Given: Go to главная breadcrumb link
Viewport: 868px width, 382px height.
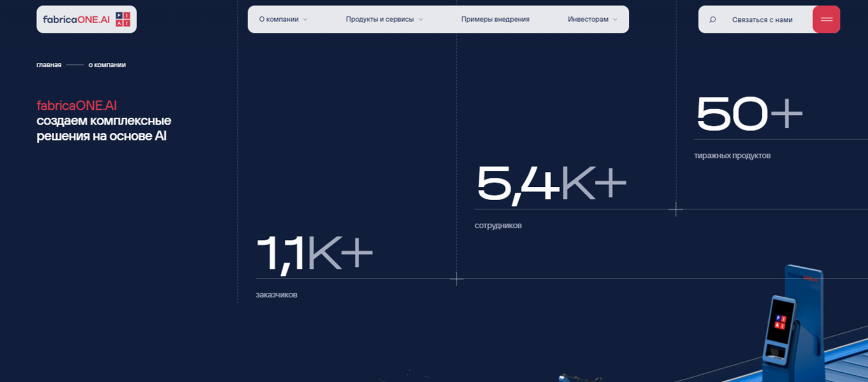Looking at the screenshot, I should tap(49, 65).
